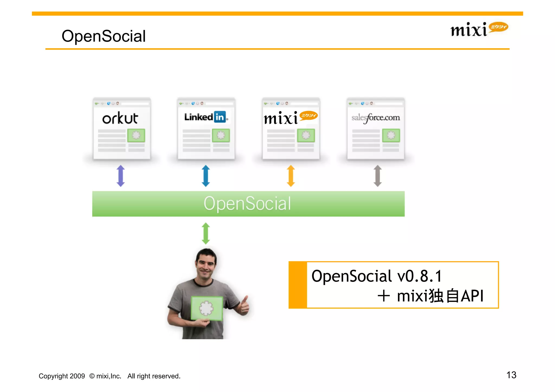The height and width of the screenshot is (392, 555).
Task: Click the gadget icon in the mixi window
Action: (306, 135)
